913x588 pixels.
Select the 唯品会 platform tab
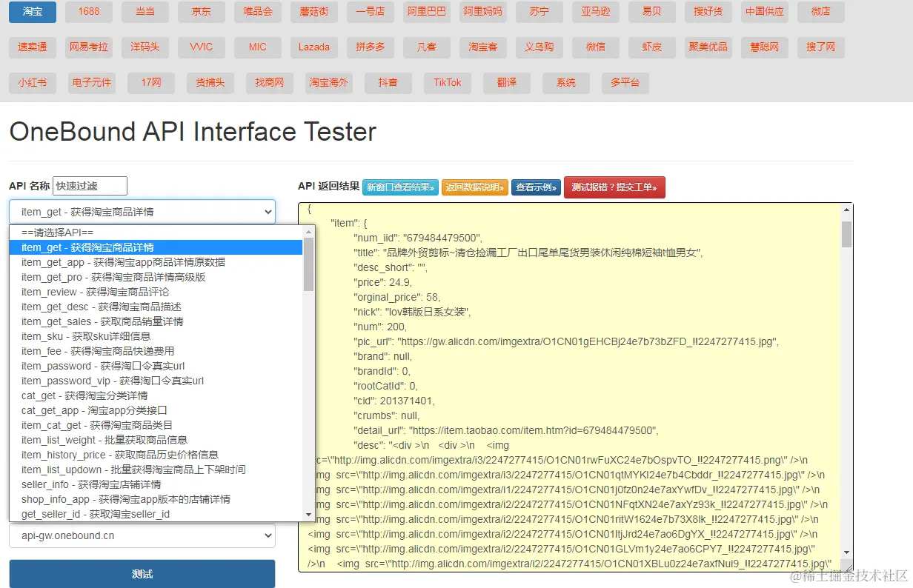pos(258,12)
